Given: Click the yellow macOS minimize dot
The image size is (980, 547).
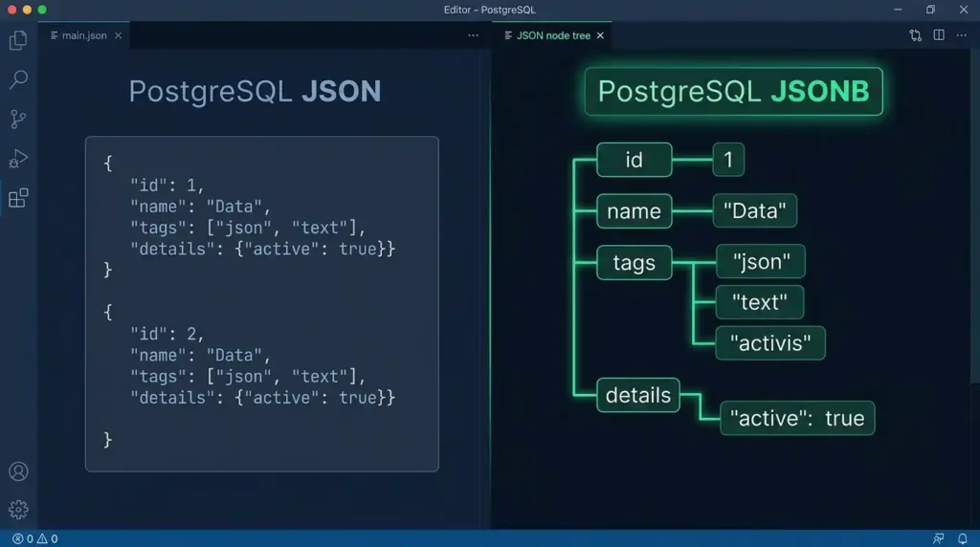Looking at the screenshot, I should (x=27, y=10).
